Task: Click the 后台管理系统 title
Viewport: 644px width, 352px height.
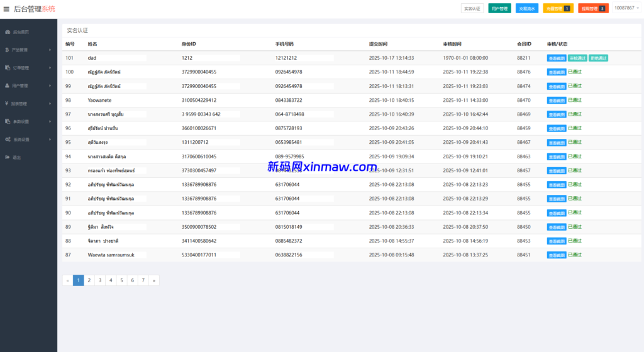Action: [x=34, y=9]
